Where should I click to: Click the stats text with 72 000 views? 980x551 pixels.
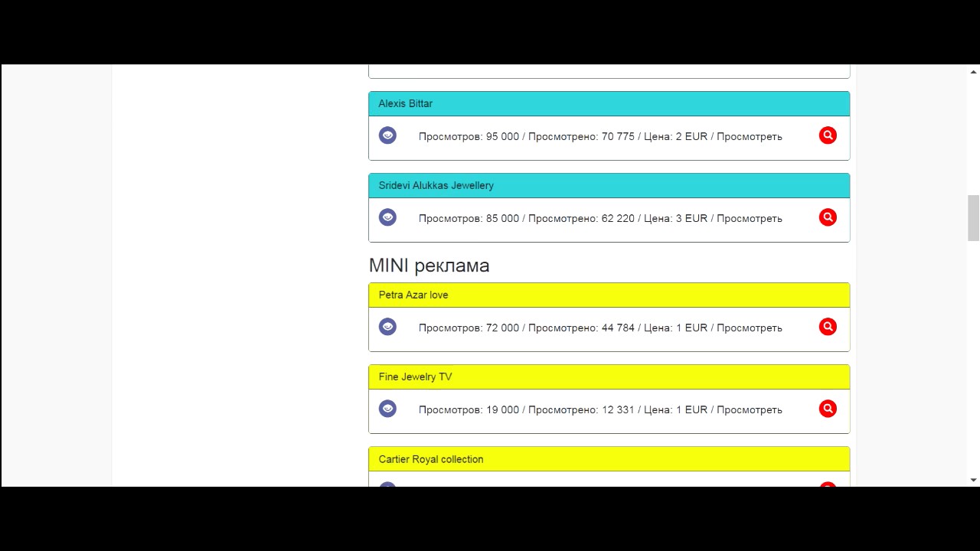600,328
